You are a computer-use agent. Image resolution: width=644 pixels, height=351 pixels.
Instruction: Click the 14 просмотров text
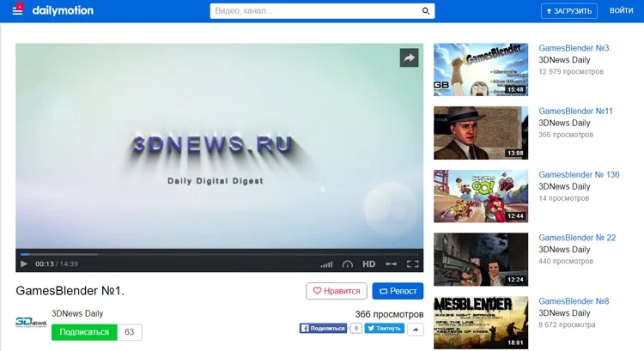pos(563,198)
